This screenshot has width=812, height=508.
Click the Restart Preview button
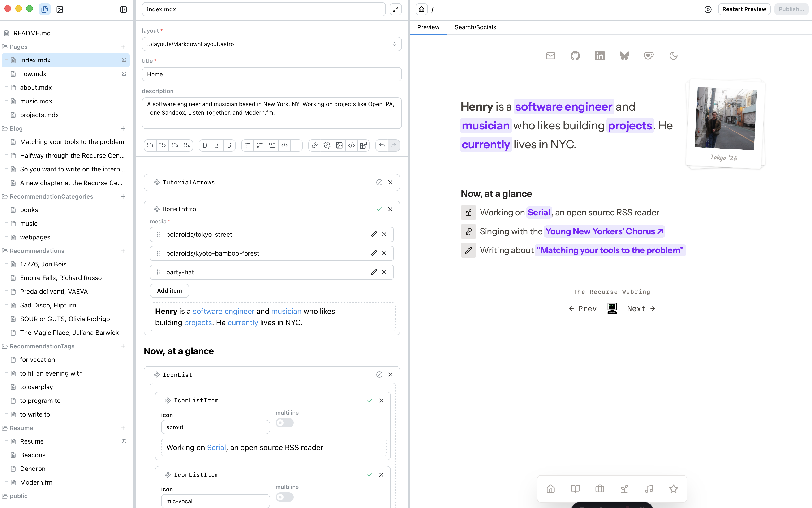tap(744, 9)
